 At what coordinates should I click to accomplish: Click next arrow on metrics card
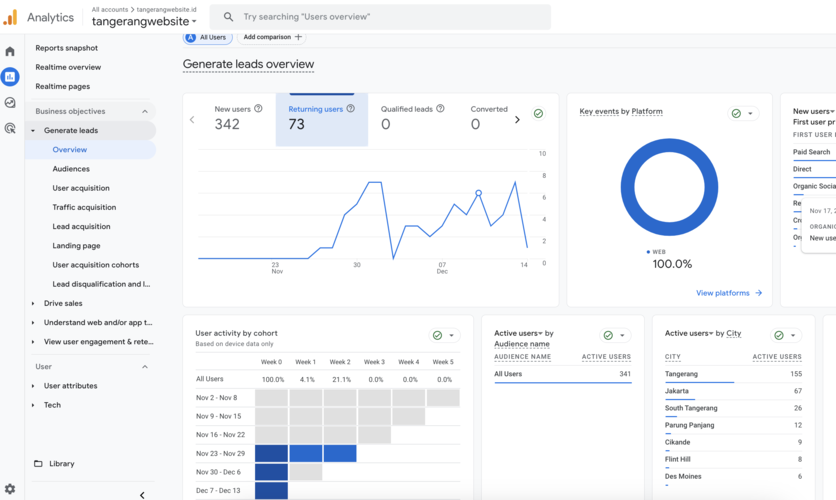[517, 120]
